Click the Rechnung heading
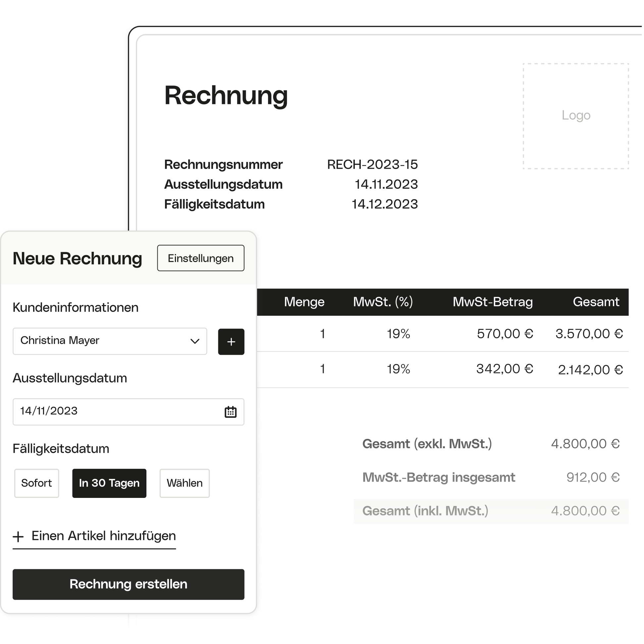 226,96
